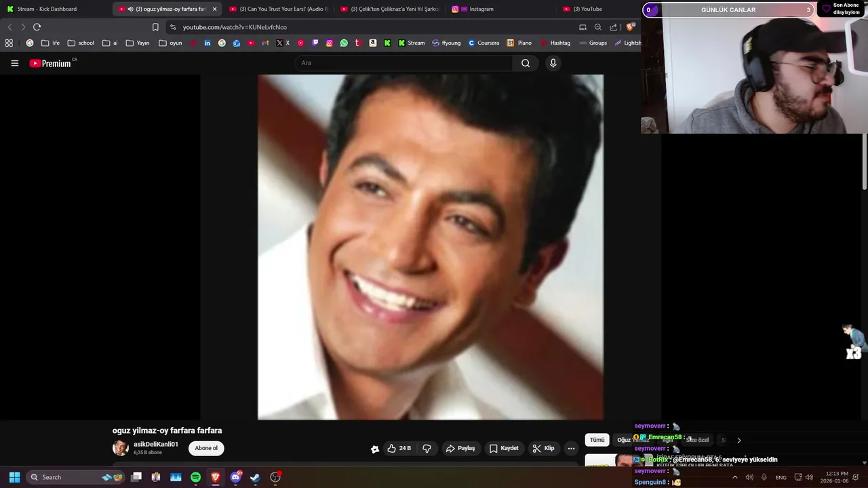Bookmark this page icon

click(155, 27)
